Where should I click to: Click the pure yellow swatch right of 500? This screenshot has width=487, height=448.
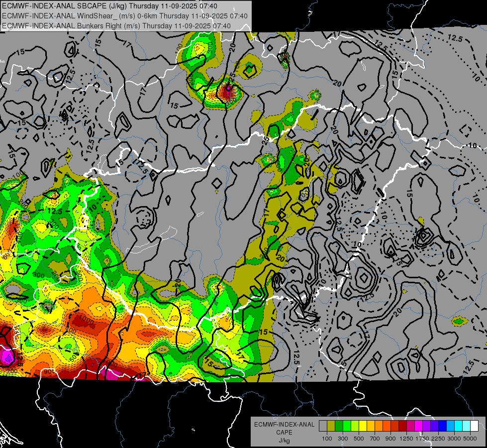click(x=363, y=426)
